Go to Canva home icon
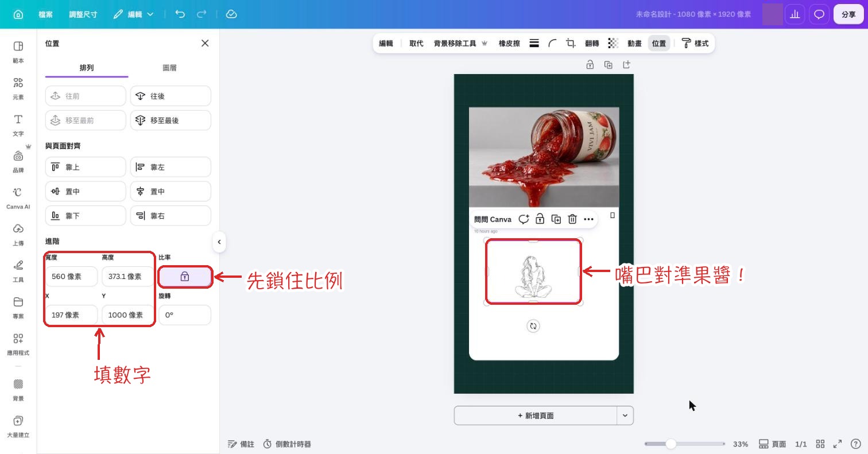The height and width of the screenshot is (454, 868). pos(18,14)
